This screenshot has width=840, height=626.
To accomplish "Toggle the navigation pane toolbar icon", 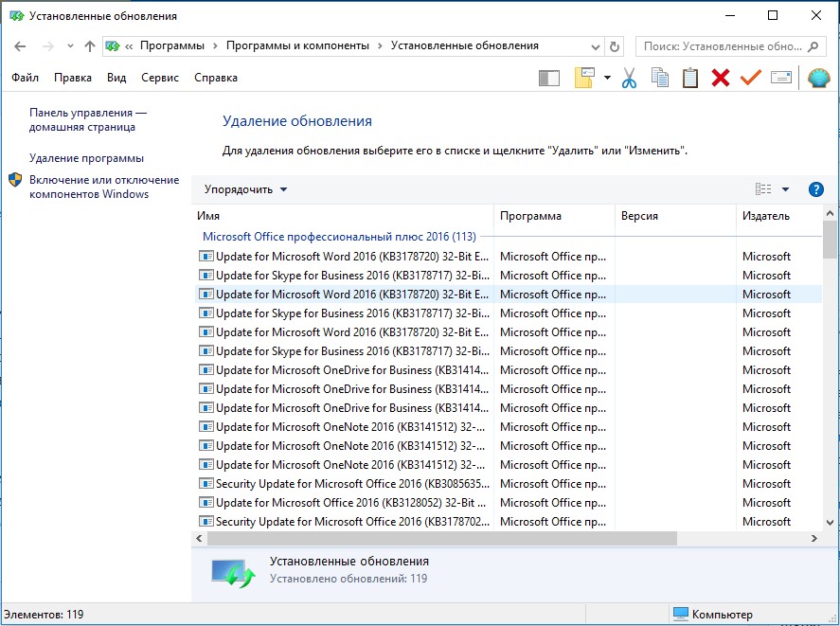I will [x=549, y=79].
